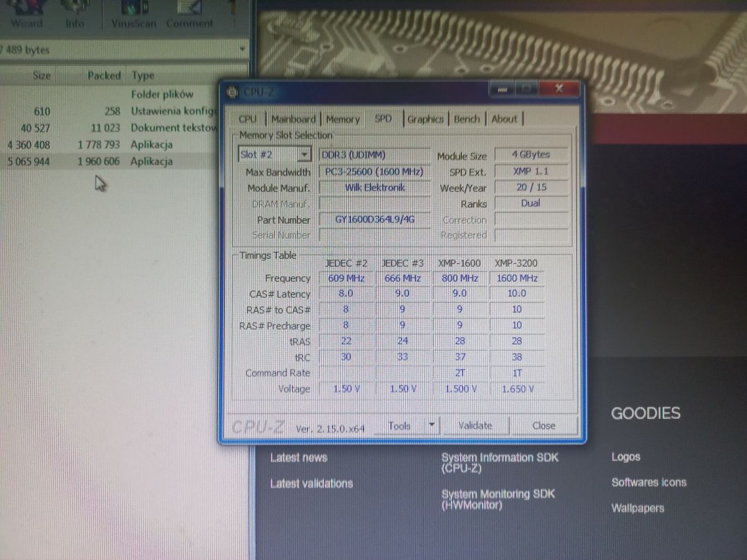Open the Graphics tab
The image size is (747, 560).
point(425,119)
